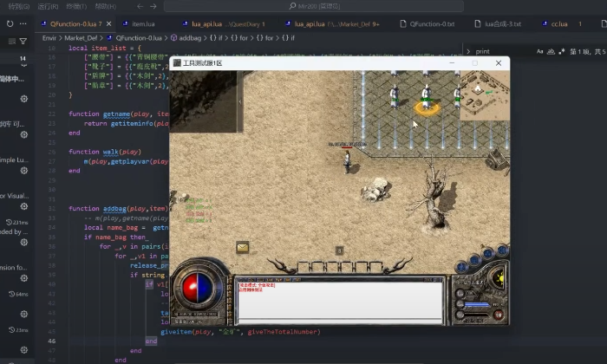The image size is (607, 364).
Task: Click the filter icon in sidebar header
Action: click(23, 41)
